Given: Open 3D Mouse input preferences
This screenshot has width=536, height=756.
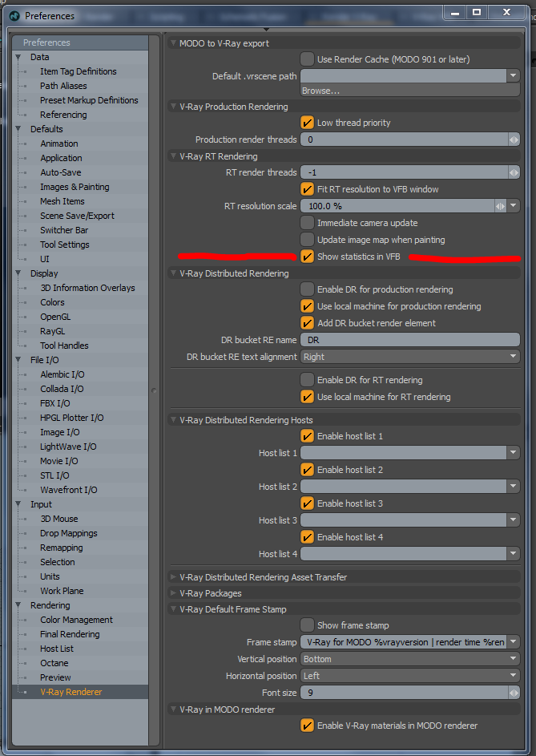Looking at the screenshot, I should tap(58, 519).
